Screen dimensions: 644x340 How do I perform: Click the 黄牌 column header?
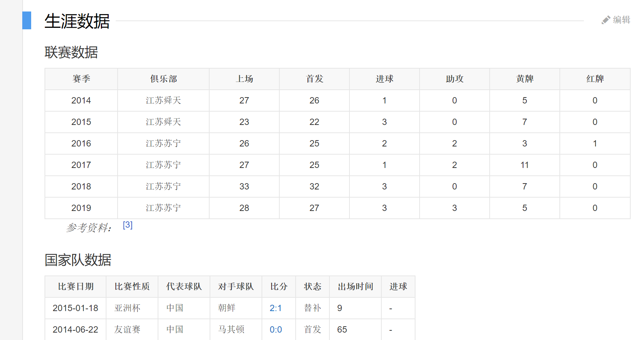[x=525, y=79]
